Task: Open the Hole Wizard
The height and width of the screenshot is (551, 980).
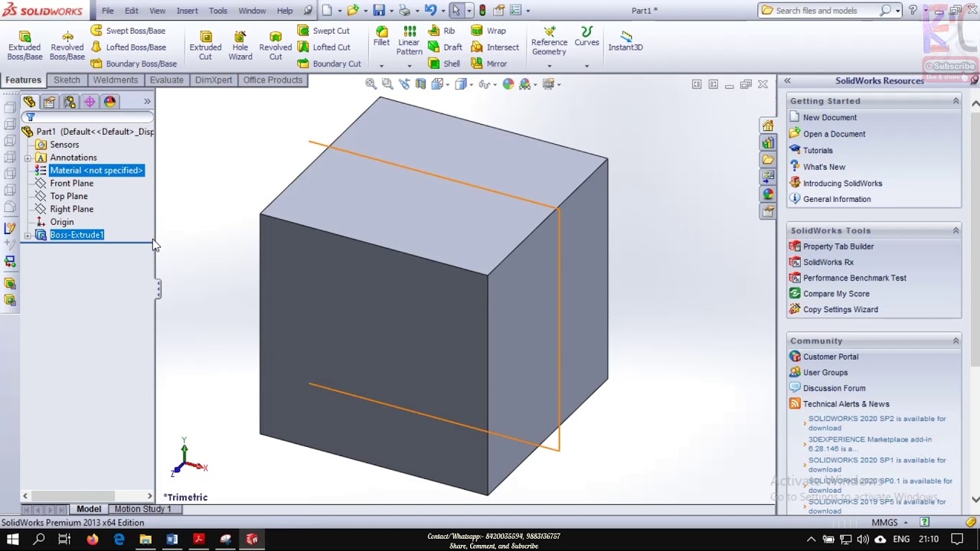Action: coord(240,46)
